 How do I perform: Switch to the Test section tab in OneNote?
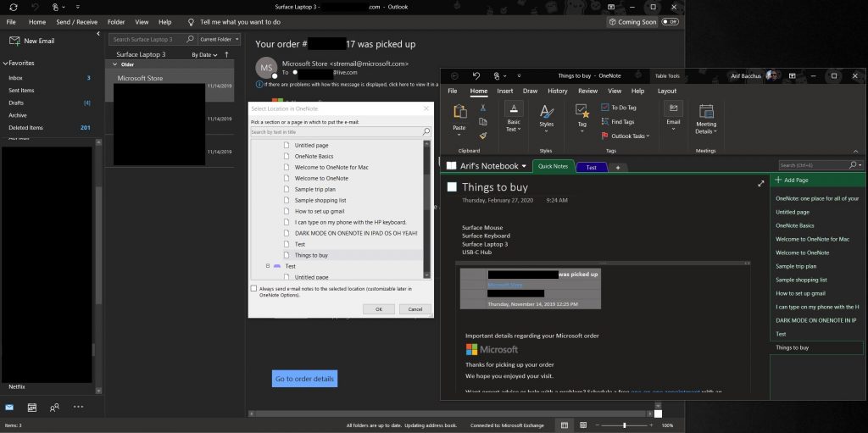591,167
